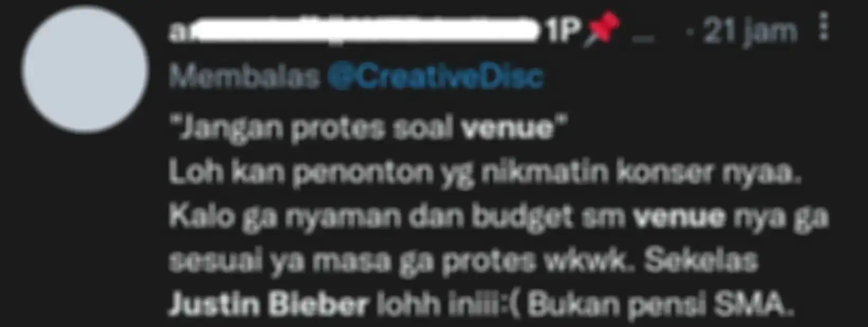Image resolution: width=868 pixels, height=327 pixels.
Task: Click the words 'Bukan pensi SMA'
Action: 661,305
